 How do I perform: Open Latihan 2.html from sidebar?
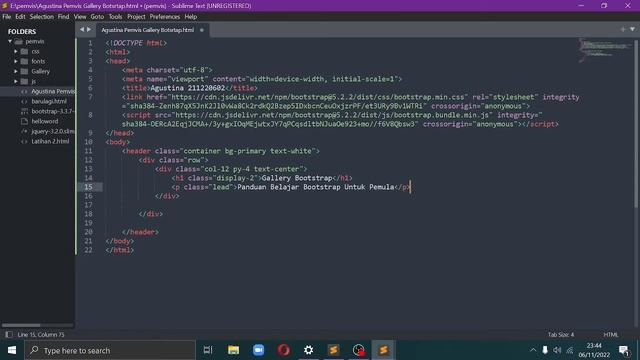(x=50, y=141)
